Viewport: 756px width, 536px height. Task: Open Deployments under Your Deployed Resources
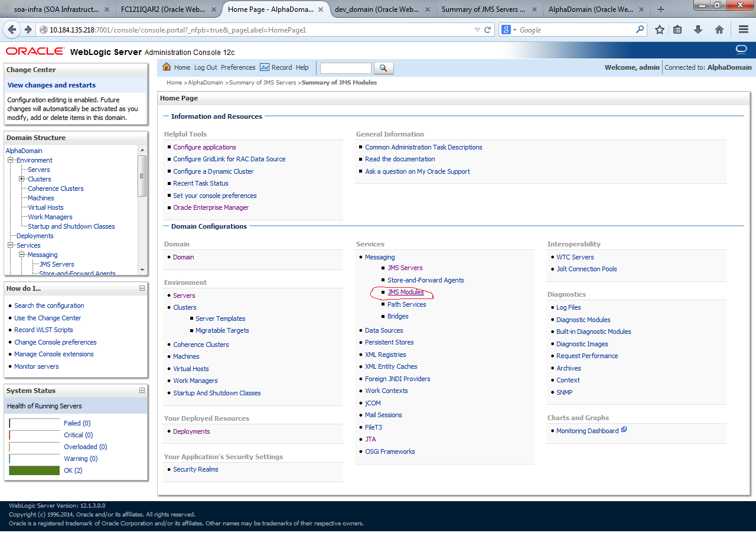(x=191, y=431)
